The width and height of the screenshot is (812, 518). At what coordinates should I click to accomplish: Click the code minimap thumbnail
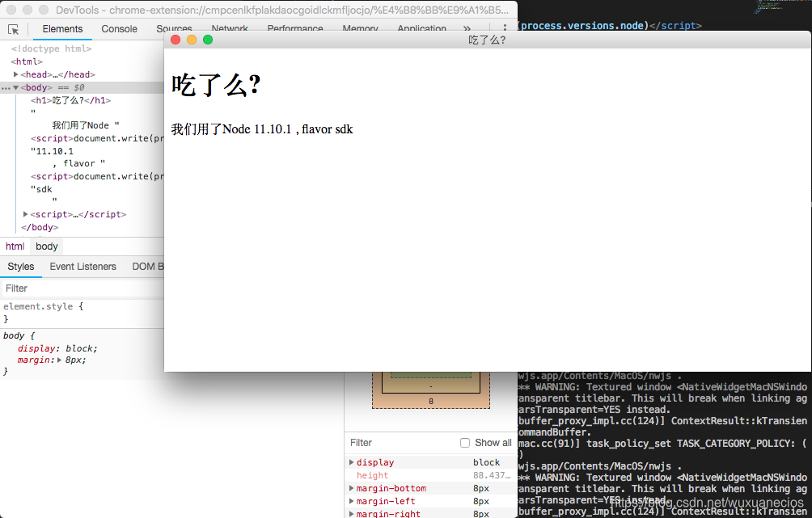(x=769, y=6)
